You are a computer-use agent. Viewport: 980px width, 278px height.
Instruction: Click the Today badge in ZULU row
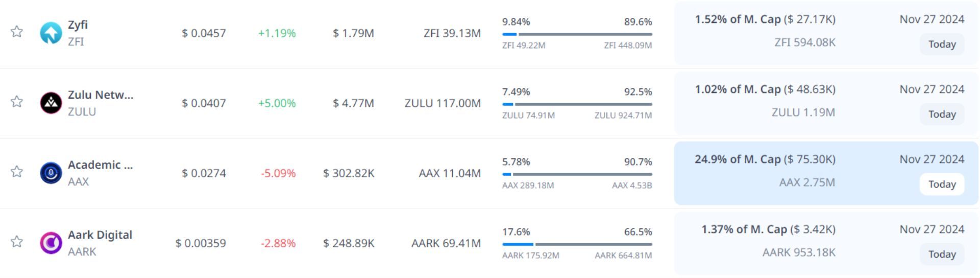coord(942,114)
